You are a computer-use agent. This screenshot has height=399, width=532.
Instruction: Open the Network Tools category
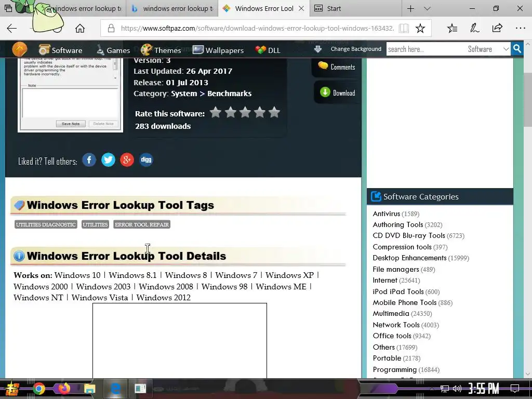(x=396, y=325)
